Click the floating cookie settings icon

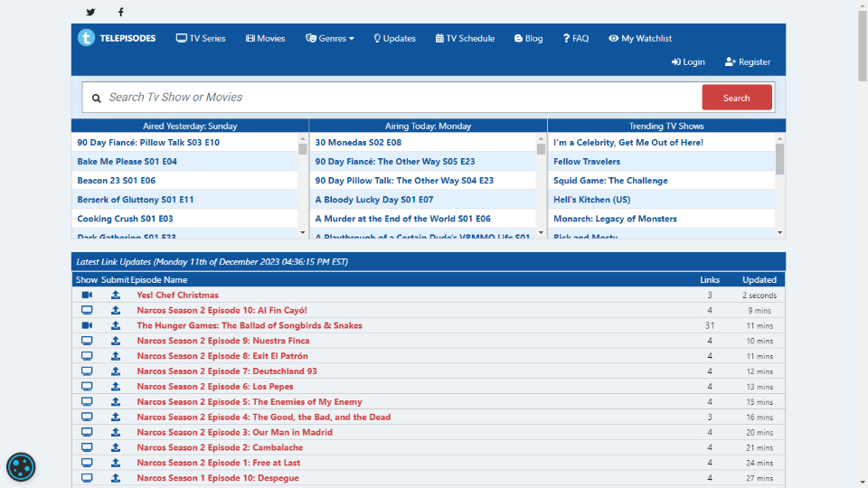tap(21, 467)
